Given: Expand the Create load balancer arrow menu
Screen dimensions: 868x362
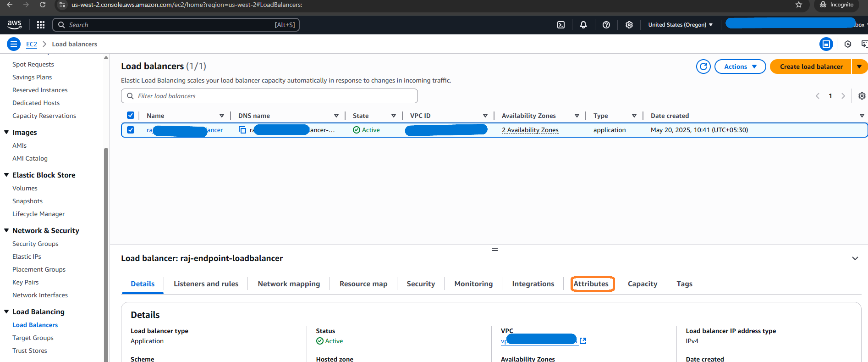Looking at the screenshot, I should point(859,67).
